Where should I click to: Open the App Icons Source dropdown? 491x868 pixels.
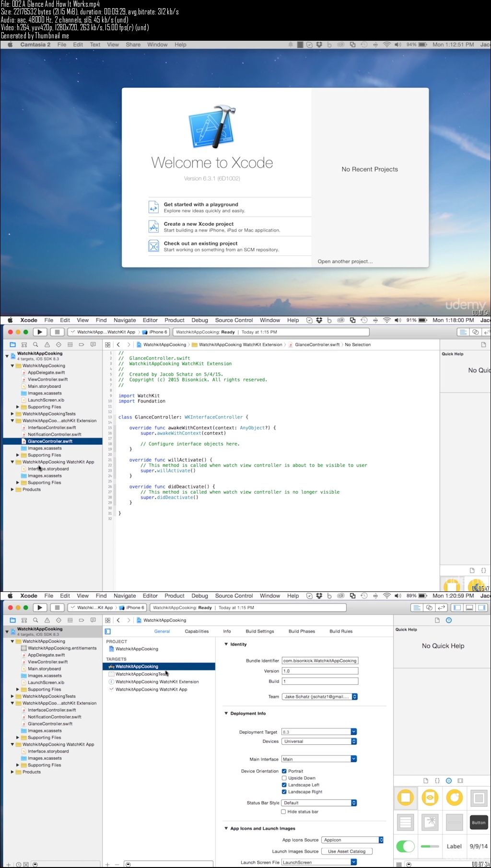352,840
